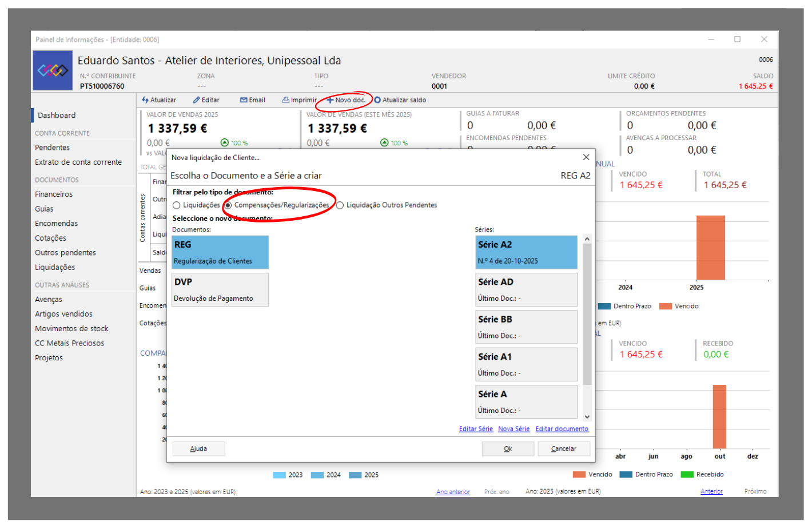
Task: Select Compensações/Regularizações radio option
Action: coord(228,205)
